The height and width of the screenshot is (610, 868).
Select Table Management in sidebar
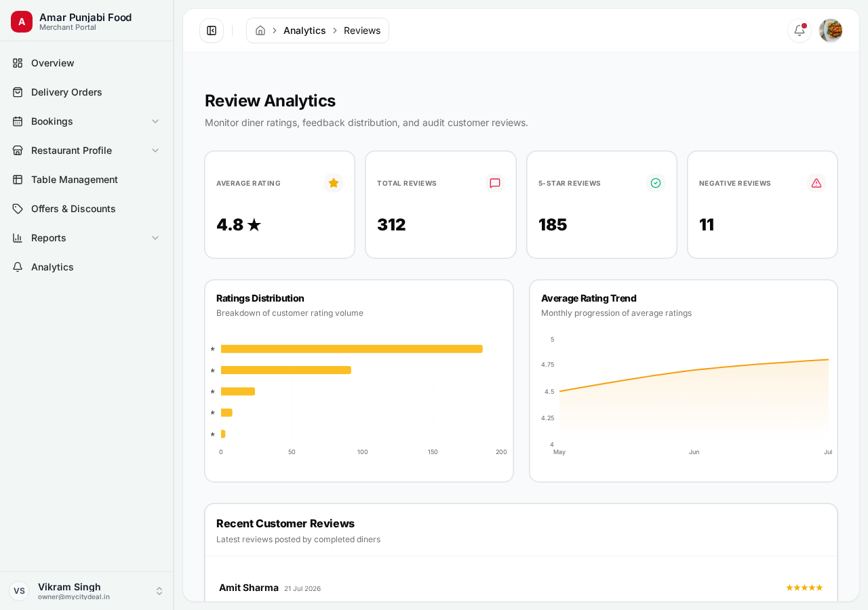(x=87, y=180)
